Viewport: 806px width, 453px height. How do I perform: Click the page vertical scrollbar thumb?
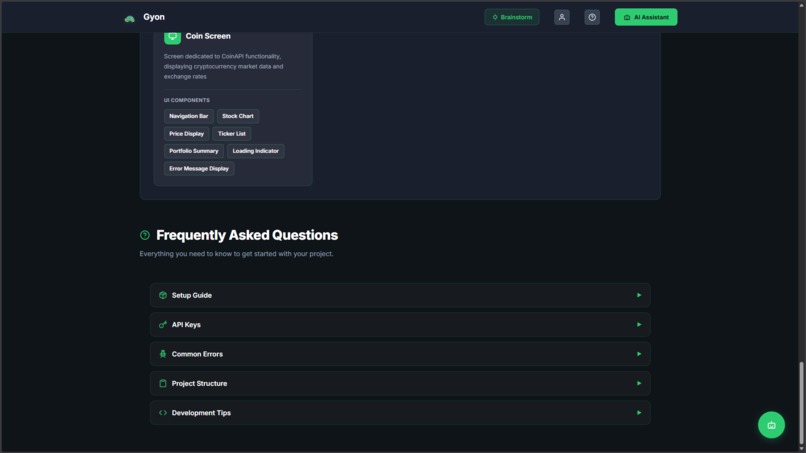[x=801, y=403]
